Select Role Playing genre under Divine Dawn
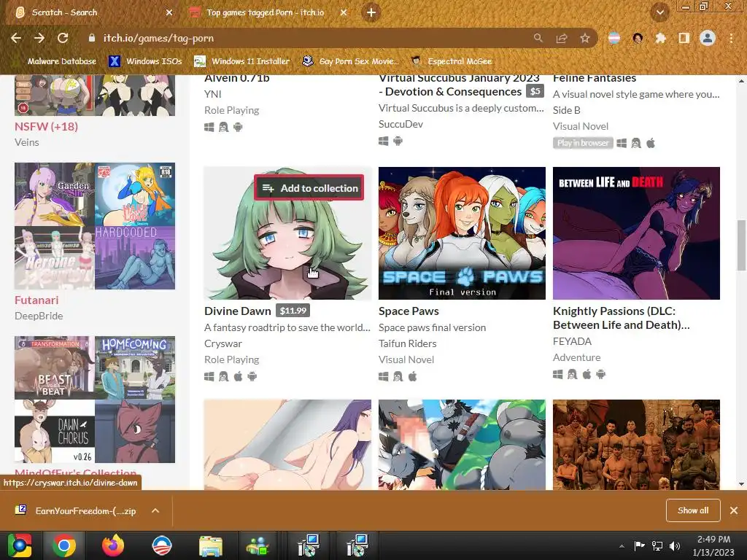 point(231,359)
